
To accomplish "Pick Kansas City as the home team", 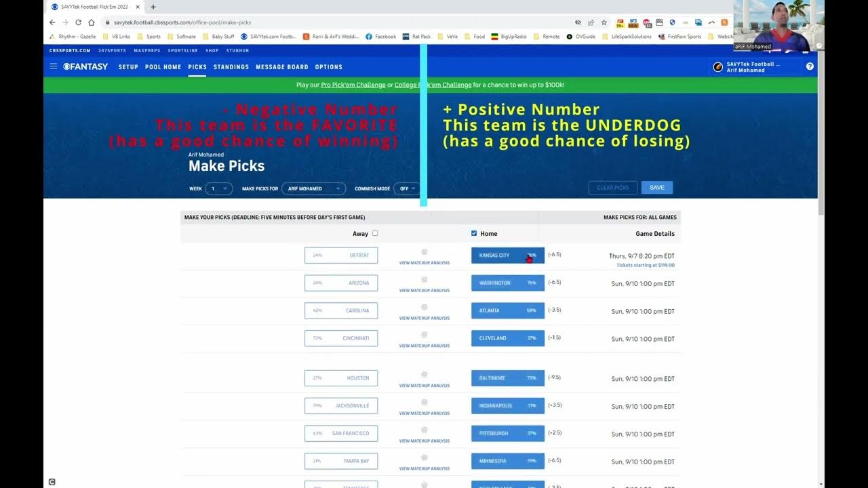I will pyautogui.click(x=508, y=256).
